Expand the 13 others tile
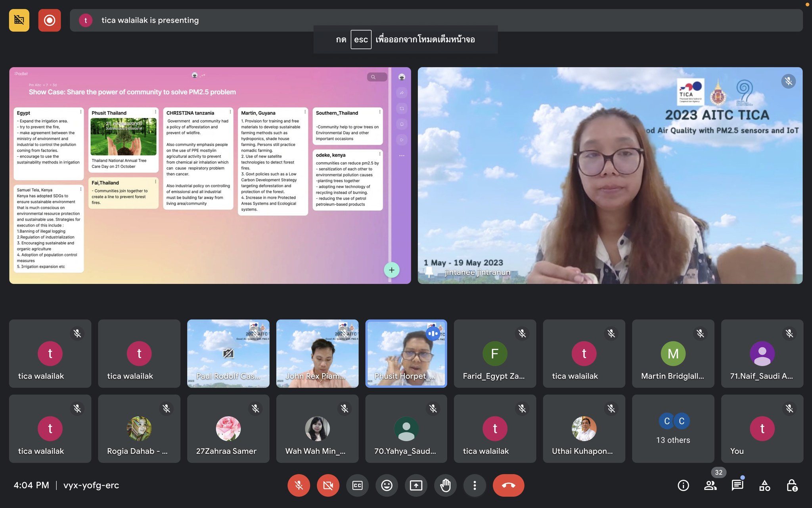The height and width of the screenshot is (508, 812). [x=673, y=429]
